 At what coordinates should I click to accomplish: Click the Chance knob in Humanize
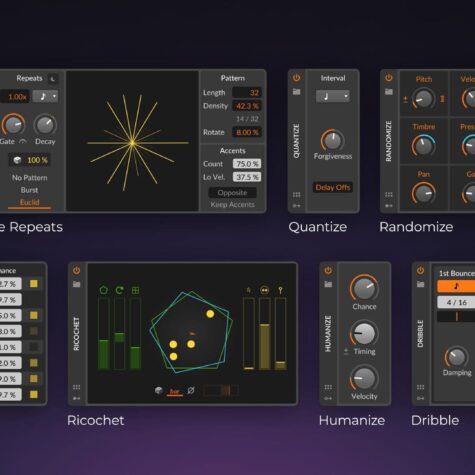tap(364, 288)
